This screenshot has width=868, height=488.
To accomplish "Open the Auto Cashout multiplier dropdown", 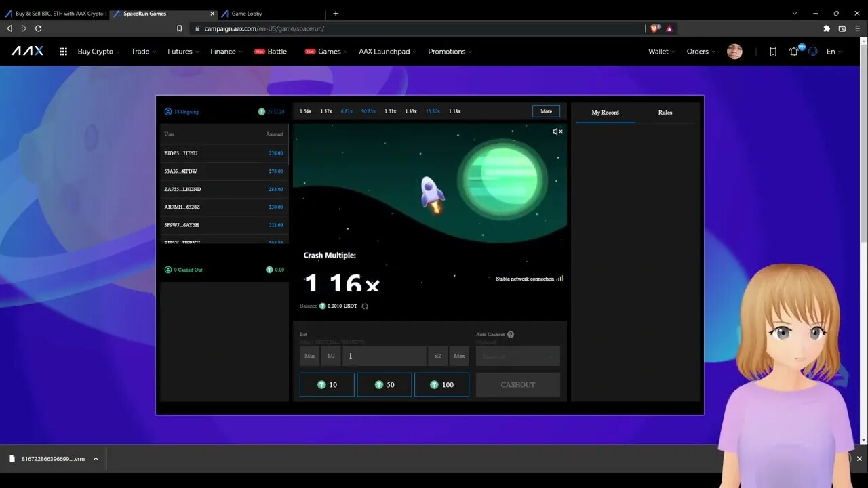I will coord(518,356).
